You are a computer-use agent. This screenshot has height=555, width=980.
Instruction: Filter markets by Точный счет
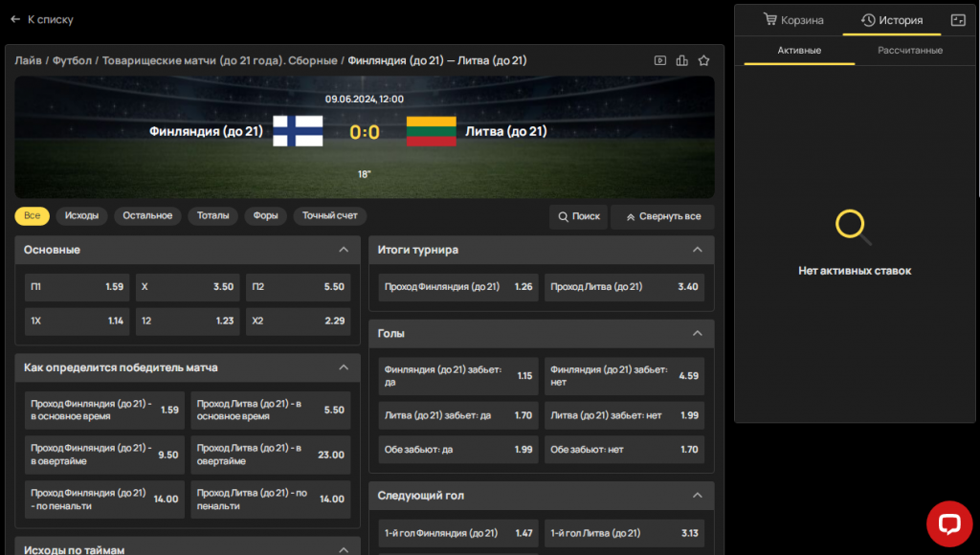330,215
